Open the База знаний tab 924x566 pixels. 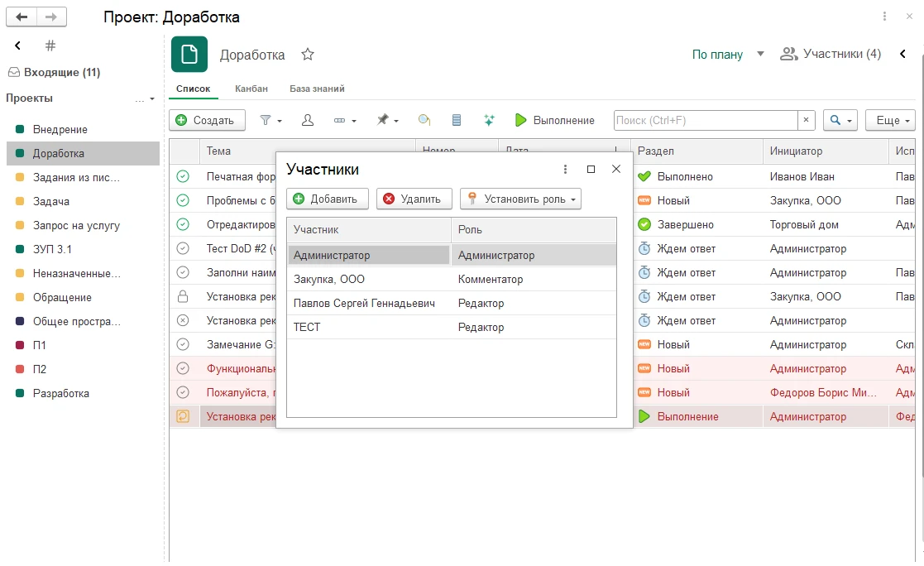pos(317,89)
